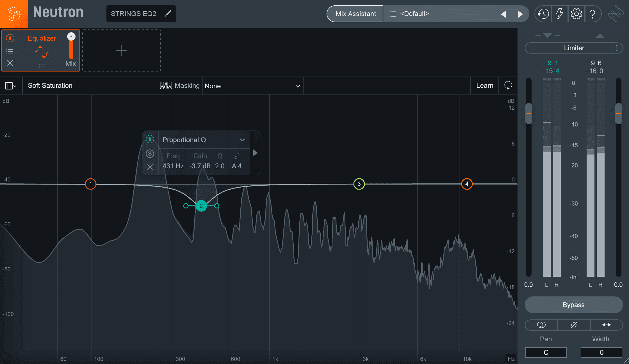Click the Pan value field
The width and height of the screenshot is (629, 364).
[x=546, y=353]
